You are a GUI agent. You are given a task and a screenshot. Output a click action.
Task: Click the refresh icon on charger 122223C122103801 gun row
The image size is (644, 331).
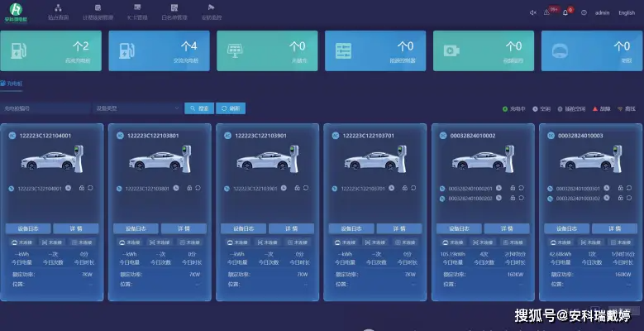click(198, 188)
